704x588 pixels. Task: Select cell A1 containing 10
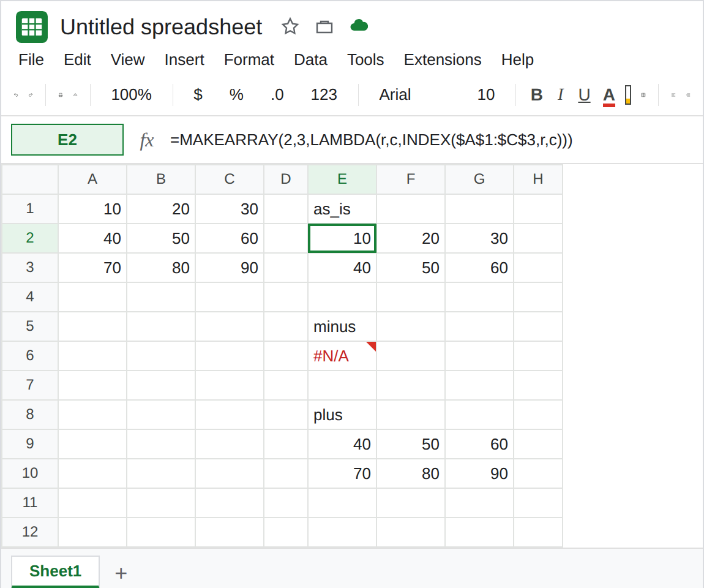(x=92, y=209)
